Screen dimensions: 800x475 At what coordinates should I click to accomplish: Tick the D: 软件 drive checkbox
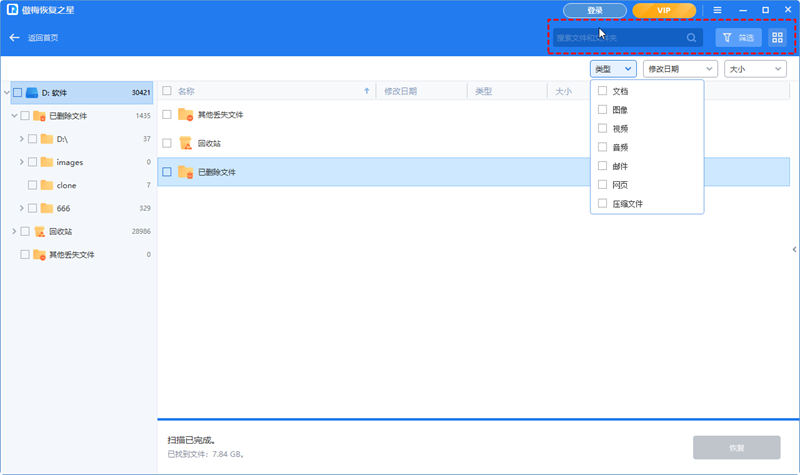click(17, 93)
